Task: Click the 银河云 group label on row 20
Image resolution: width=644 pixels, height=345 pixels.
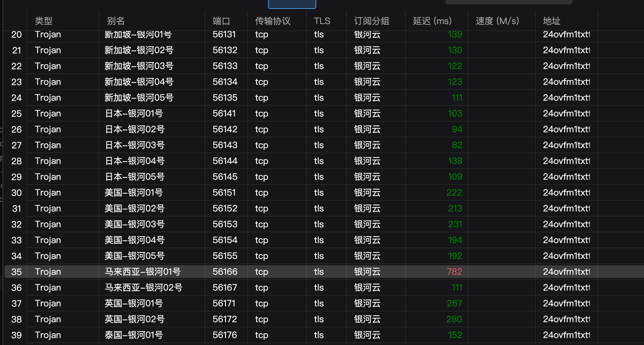Action: (367, 34)
